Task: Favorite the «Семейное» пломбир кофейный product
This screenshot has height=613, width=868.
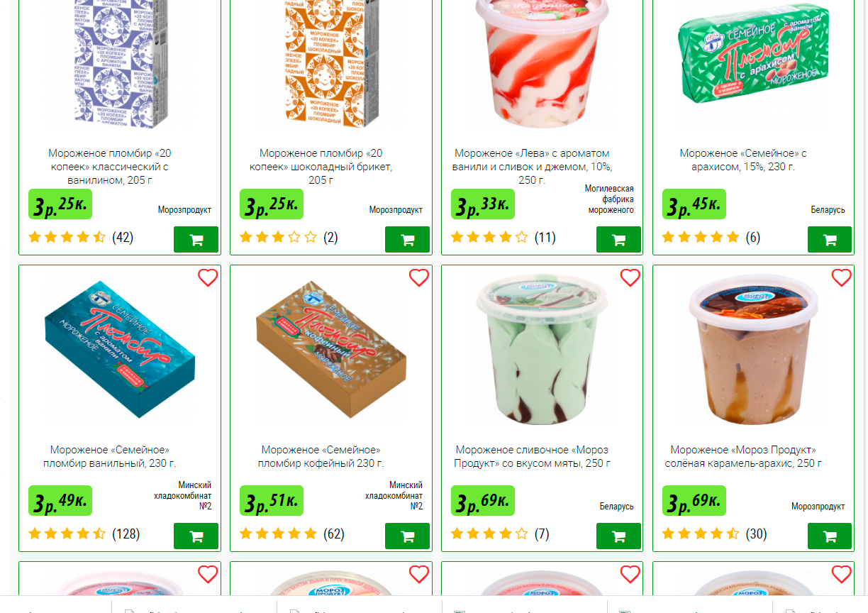Action: (419, 278)
